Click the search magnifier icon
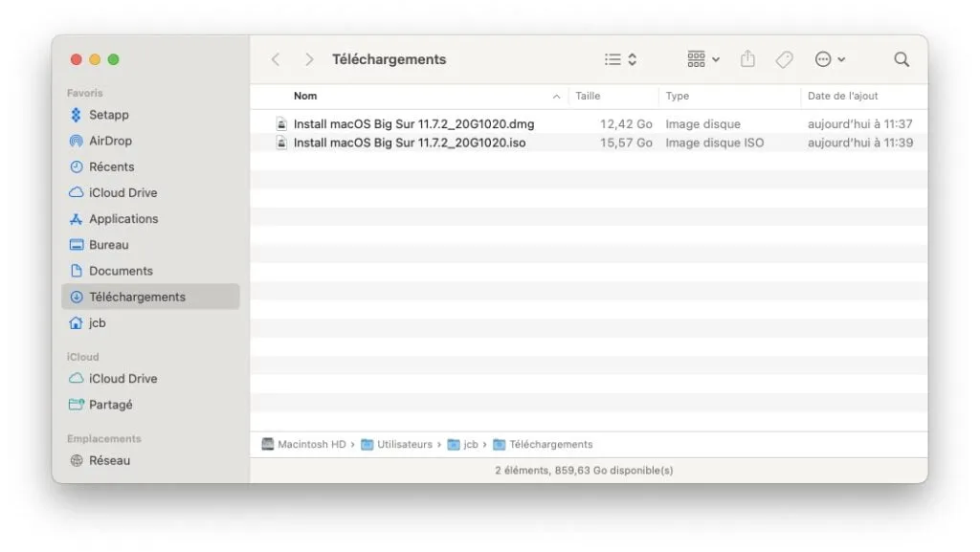This screenshot has width=980, height=552. 902,59
